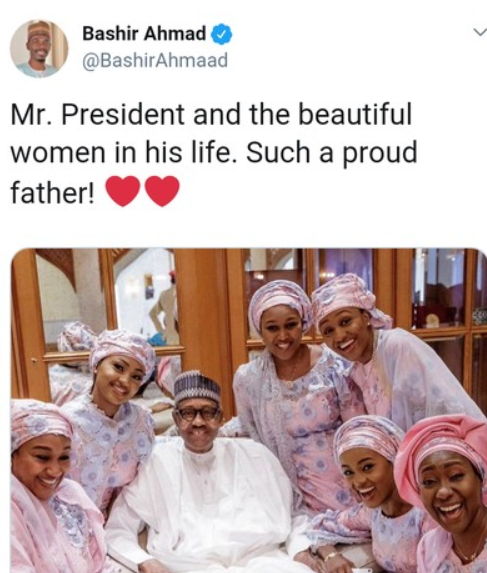The width and height of the screenshot is (487, 573).
Task: Click the word "father!" in the tweet
Action: coord(52,192)
